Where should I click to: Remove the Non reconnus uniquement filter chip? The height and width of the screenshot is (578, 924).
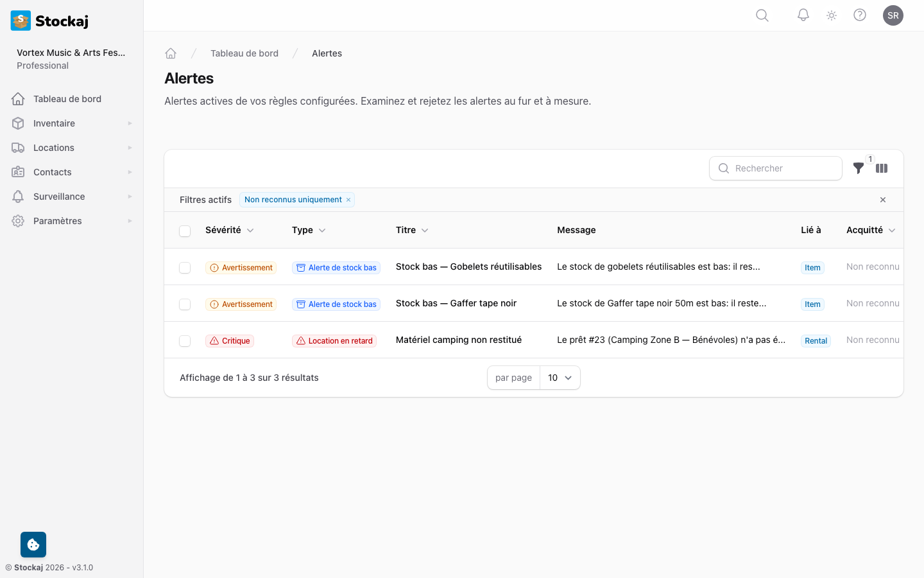click(x=348, y=200)
